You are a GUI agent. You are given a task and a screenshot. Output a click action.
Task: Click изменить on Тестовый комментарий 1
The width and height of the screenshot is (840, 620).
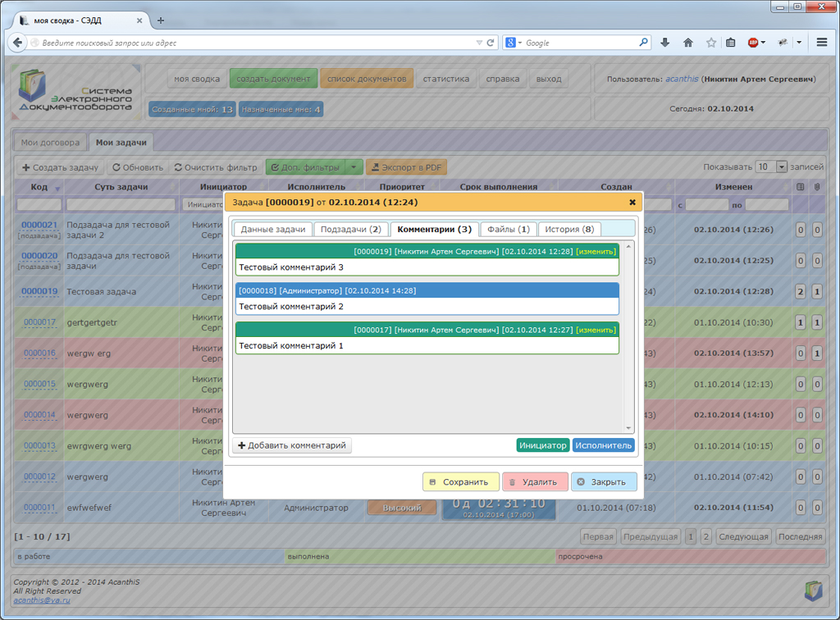596,331
